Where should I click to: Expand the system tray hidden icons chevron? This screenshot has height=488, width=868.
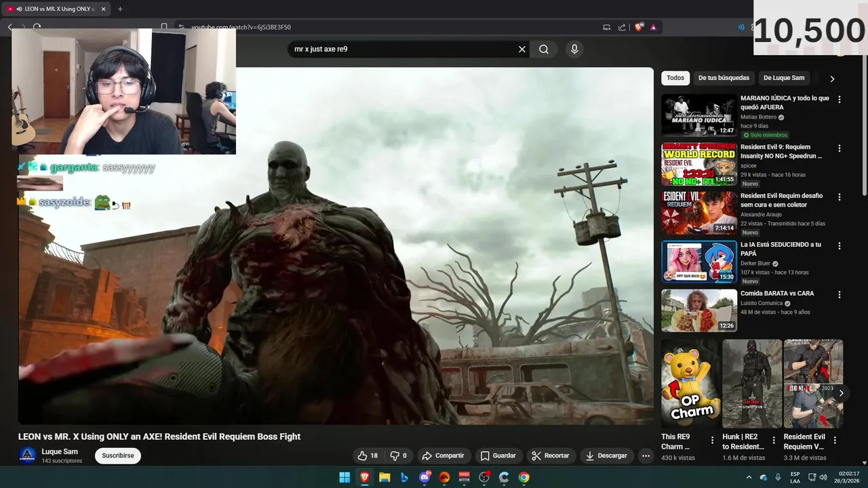pyautogui.click(x=749, y=477)
